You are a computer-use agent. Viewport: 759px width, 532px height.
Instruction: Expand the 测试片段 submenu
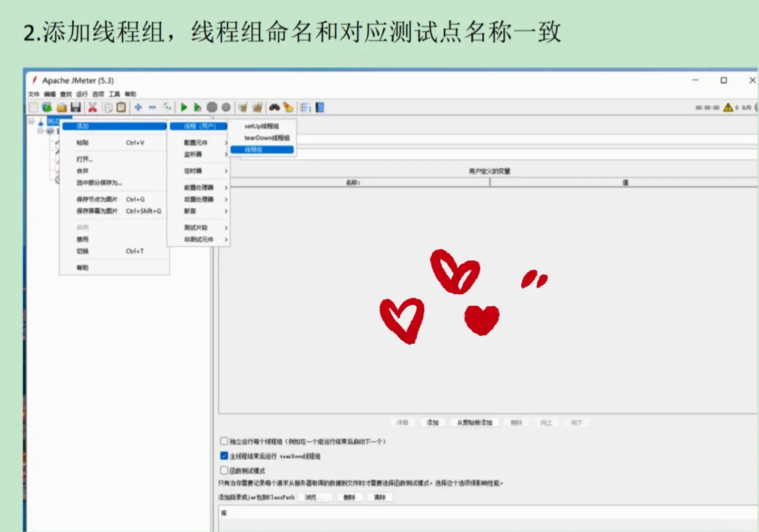[199, 228]
